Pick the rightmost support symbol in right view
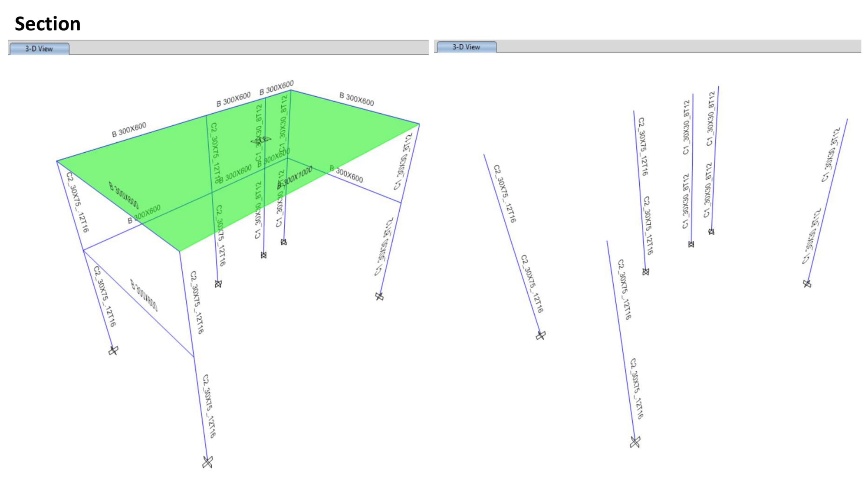Viewport: 868px width, 488px height. pyautogui.click(x=807, y=284)
